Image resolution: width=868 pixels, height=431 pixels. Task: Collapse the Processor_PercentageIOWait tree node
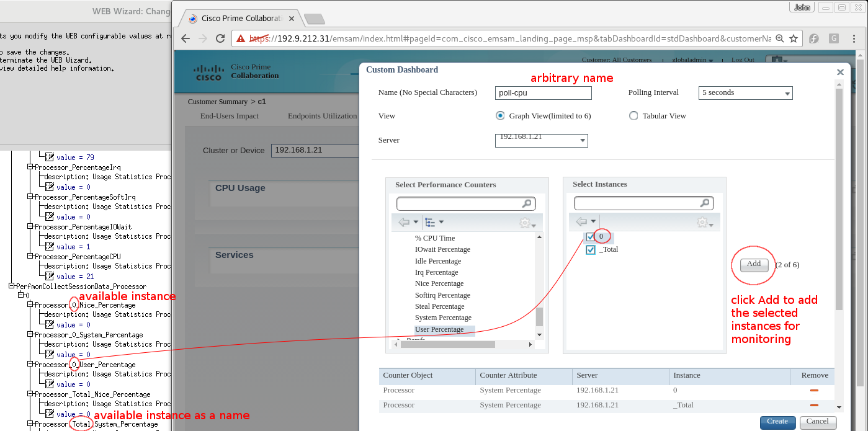pyautogui.click(x=30, y=226)
